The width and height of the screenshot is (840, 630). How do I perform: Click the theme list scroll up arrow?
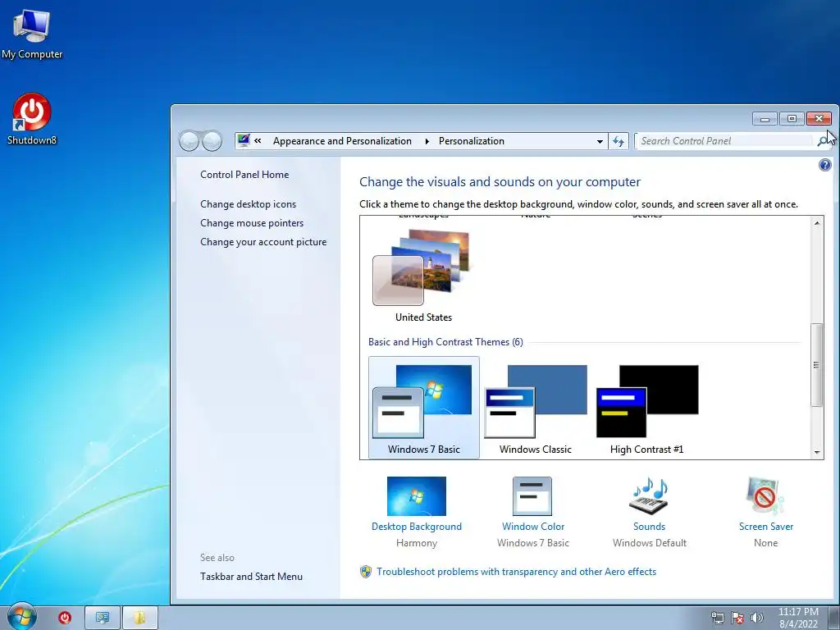tap(817, 223)
